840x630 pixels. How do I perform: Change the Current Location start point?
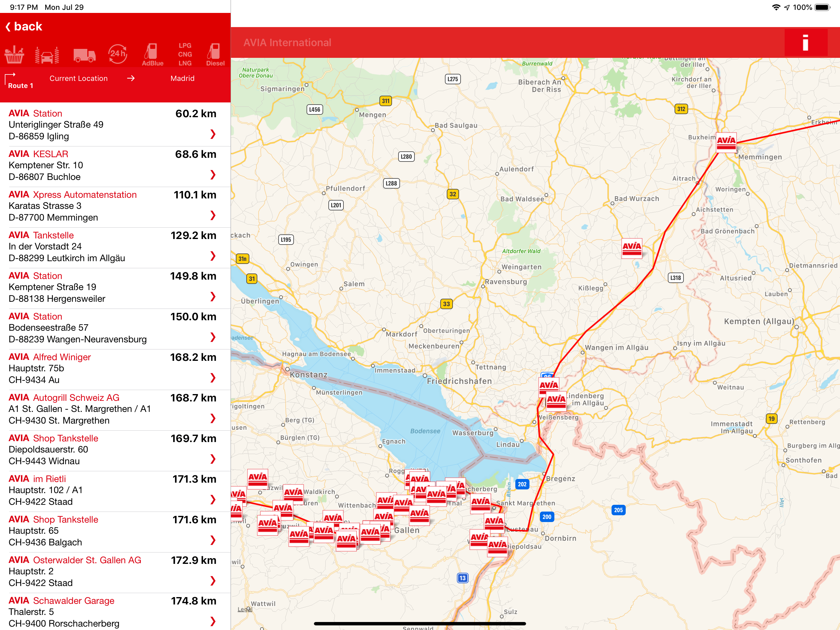[79, 78]
